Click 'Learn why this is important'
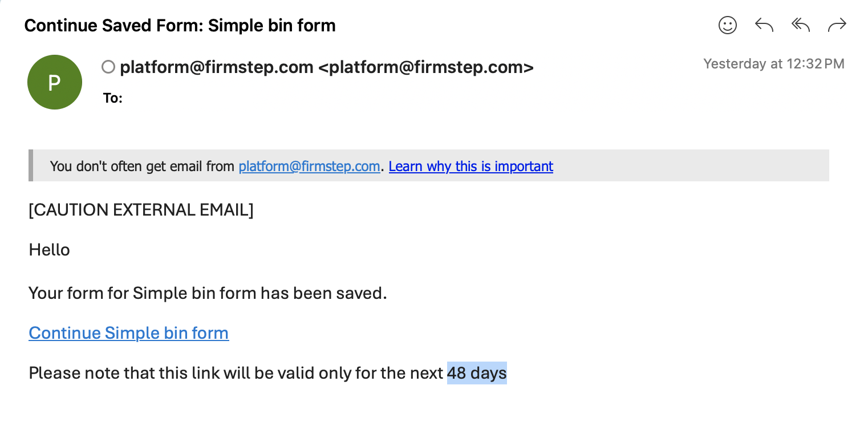This screenshot has width=868, height=446. (x=470, y=167)
